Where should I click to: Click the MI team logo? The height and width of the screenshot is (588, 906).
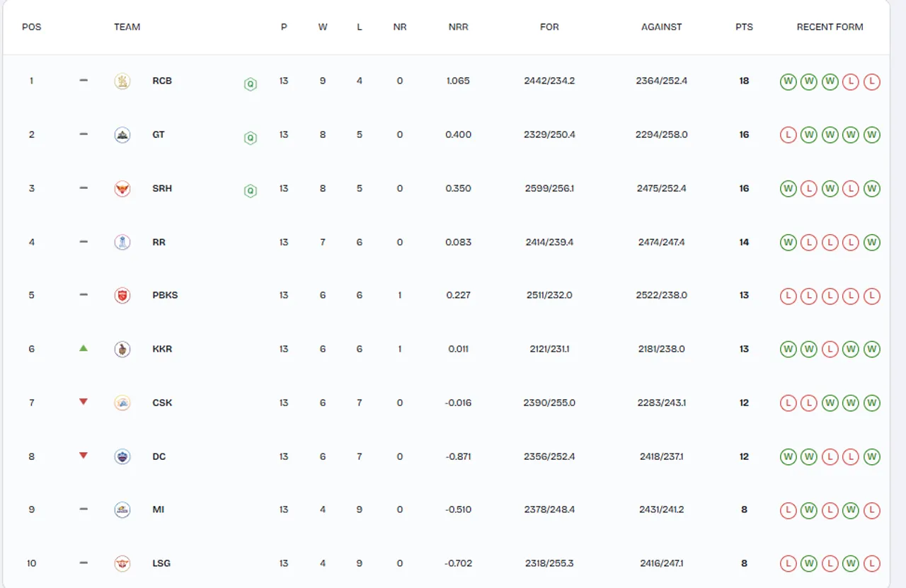tap(122, 510)
